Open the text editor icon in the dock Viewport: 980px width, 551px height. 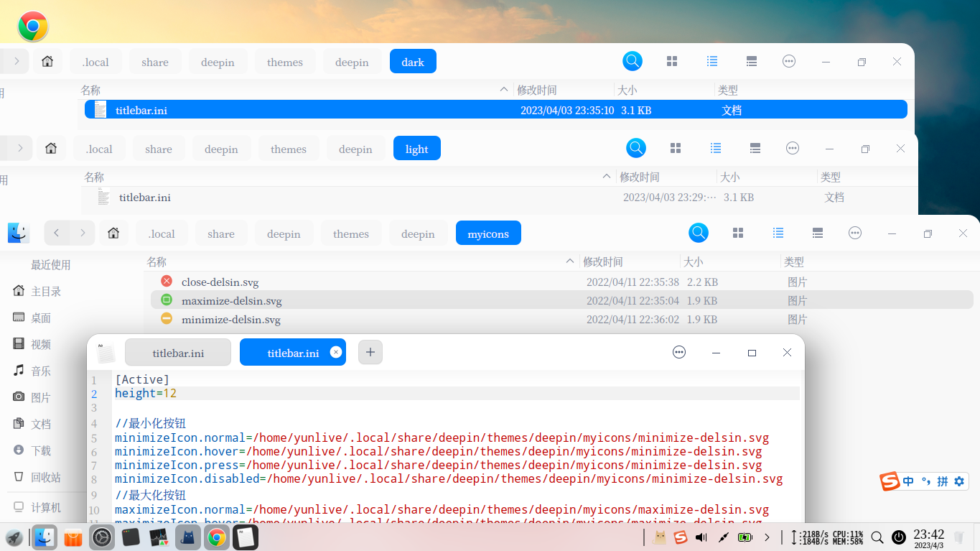coord(246,537)
